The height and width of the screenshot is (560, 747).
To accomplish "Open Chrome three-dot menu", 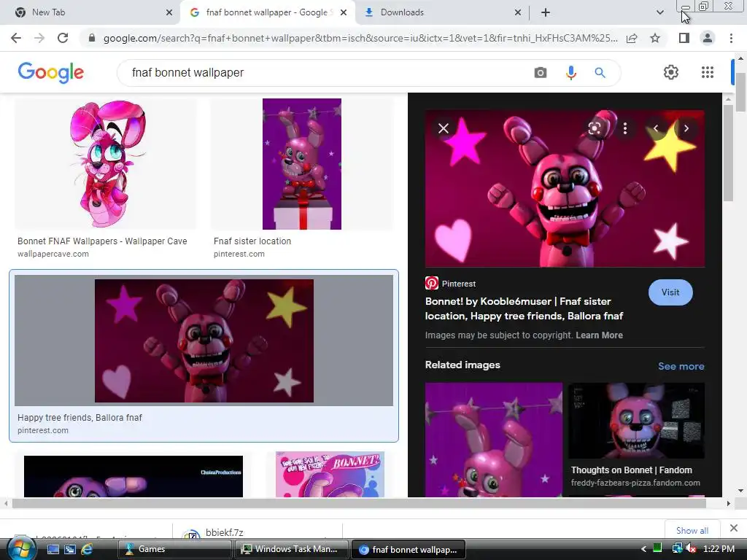I will coord(731,38).
